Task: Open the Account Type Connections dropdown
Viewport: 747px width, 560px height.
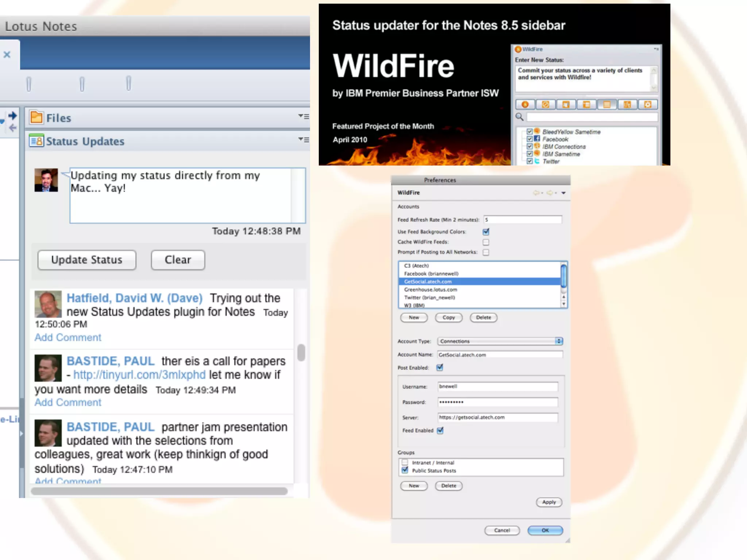Action: [x=500, y=341]
